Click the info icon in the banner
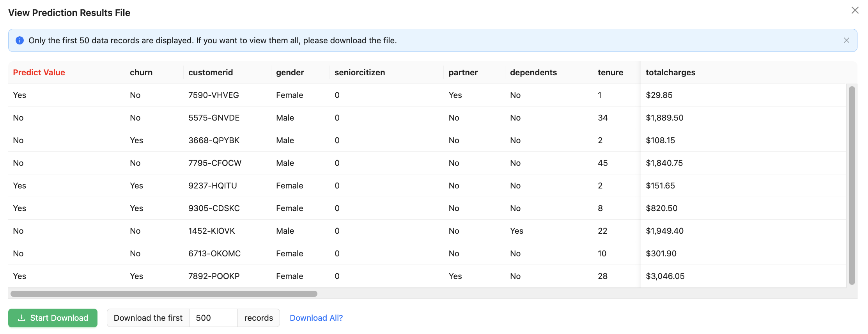 point(19,41)
